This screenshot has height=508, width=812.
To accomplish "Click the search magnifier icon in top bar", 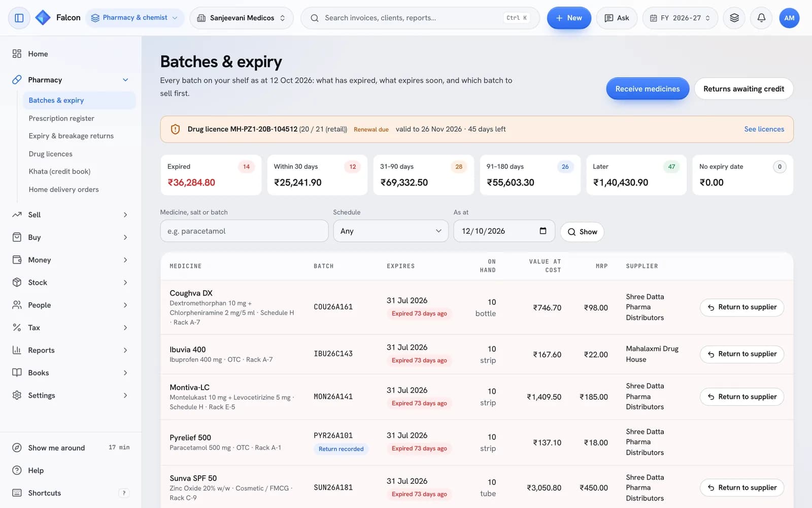I will (315, 18).
